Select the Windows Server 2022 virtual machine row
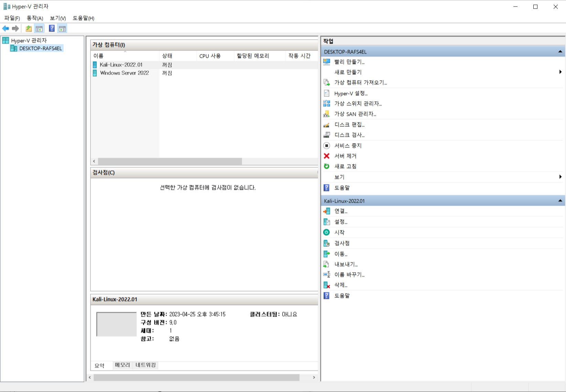This screenshot has height=392, width=566. pos(204,73)
